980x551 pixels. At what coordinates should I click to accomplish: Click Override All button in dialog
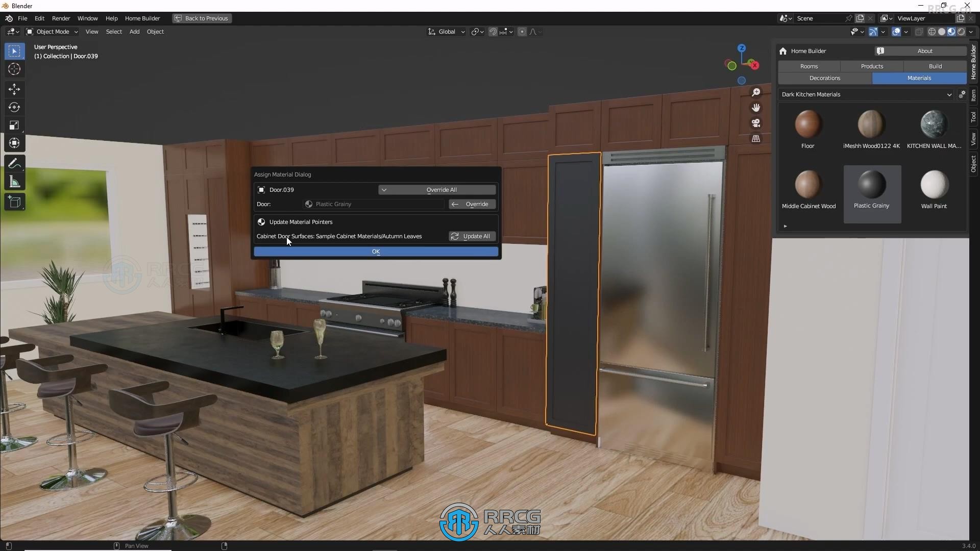point(441,189)
